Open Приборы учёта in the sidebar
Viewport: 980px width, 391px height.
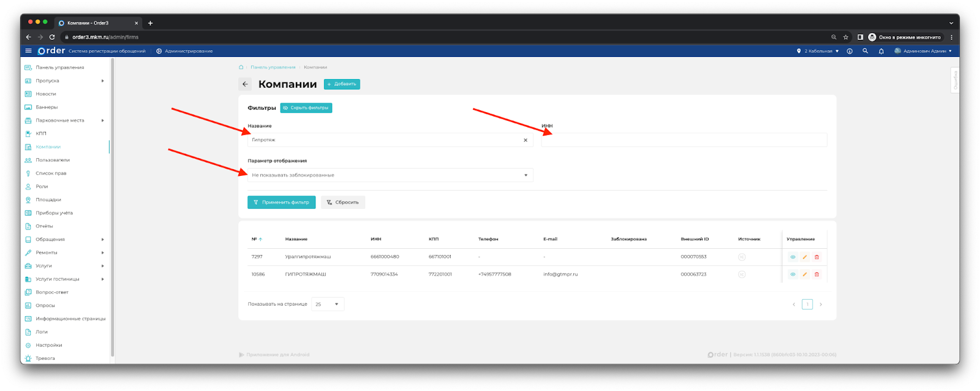pyautogui.click(x=54, y=213)
